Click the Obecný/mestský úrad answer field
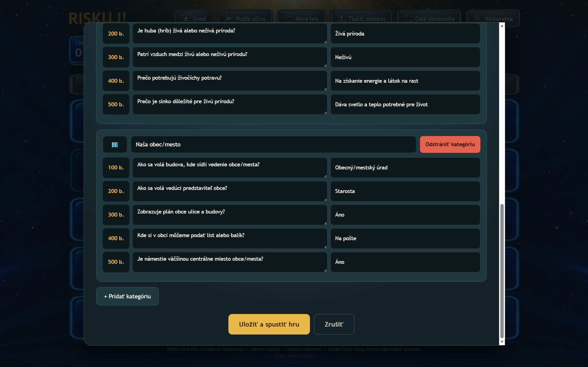 405,168
